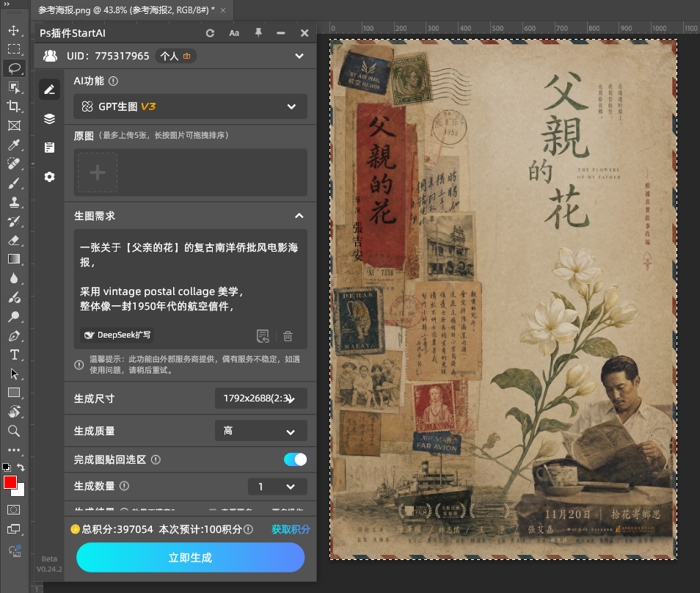The height and width of the screenshot is (593, 700).
Task: Swap foreground and background colors
Action: coord(21,467)
